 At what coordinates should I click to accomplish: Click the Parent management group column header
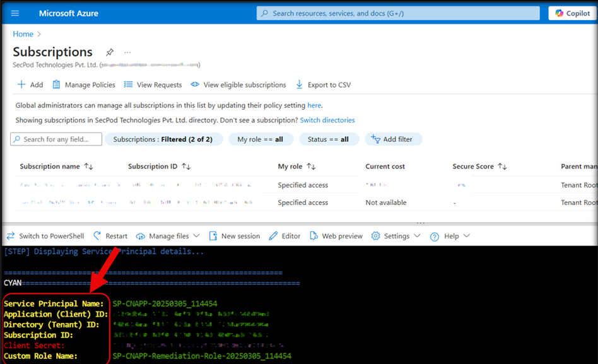coord(579,167)
